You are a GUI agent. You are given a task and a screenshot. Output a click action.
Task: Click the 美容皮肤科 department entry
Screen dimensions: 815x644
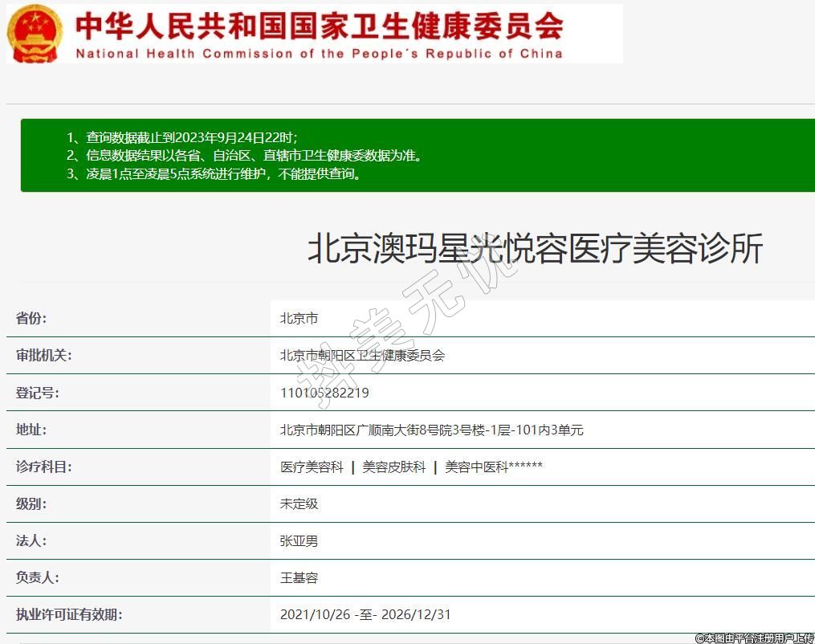pyautogui.click(x=393, y=467)
